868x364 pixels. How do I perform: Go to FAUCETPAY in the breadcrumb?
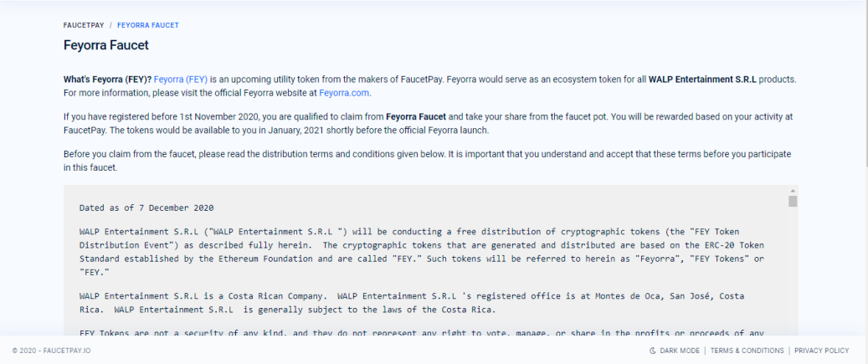[x=84, y=25]
